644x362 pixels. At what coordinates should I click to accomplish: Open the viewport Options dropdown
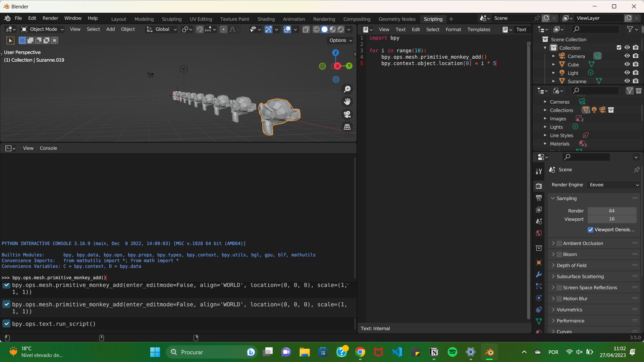tap(340, 40)
